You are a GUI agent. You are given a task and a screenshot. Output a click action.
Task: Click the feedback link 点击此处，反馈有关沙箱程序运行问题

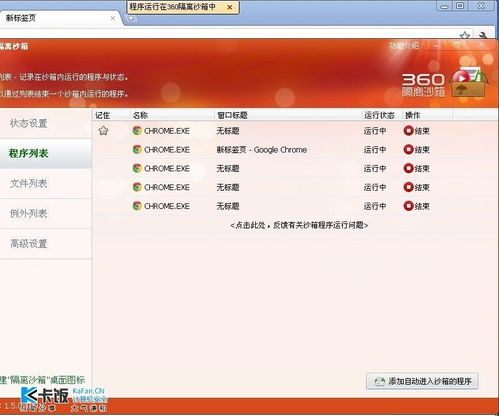click(299, 225)
